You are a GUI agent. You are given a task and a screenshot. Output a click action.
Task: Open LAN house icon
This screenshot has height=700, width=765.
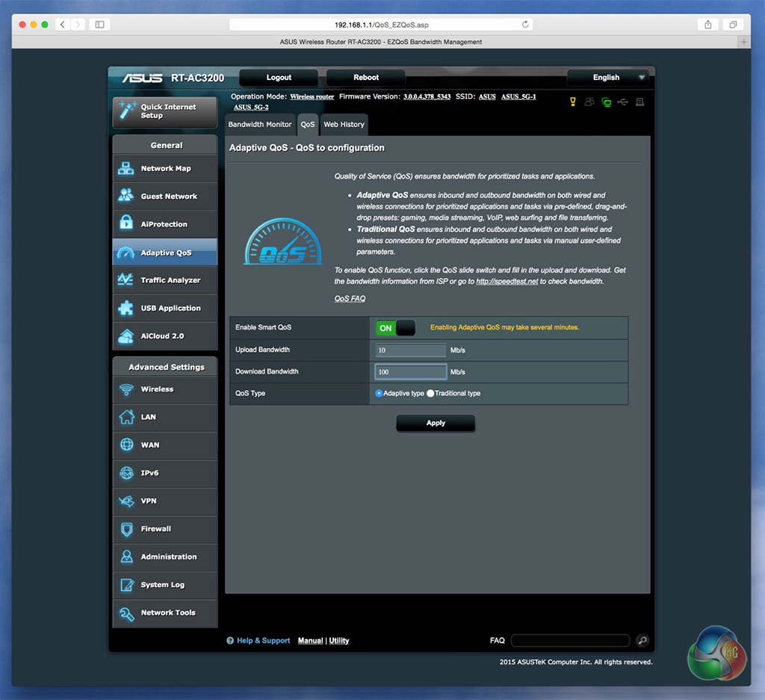click(x=126, y=417)
